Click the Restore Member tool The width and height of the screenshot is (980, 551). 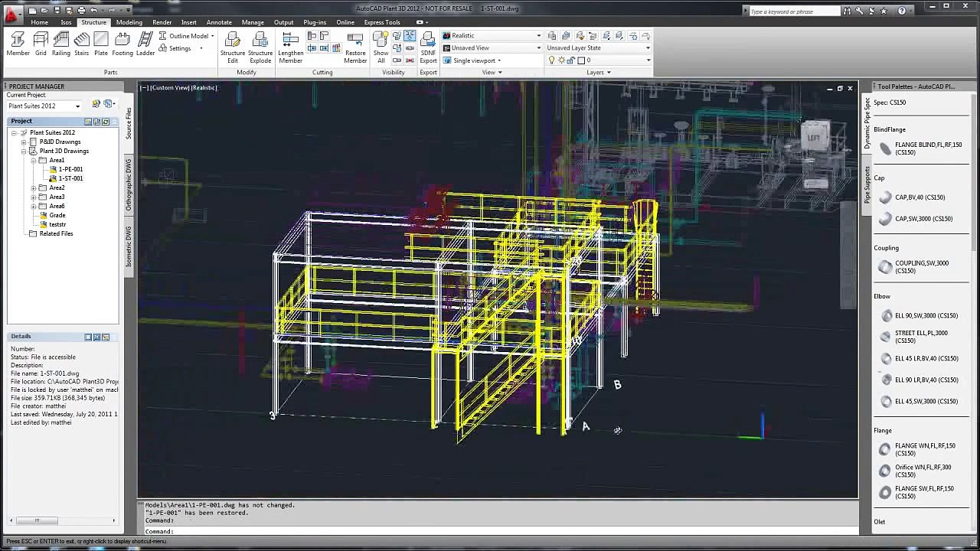(x=355, y=47)
